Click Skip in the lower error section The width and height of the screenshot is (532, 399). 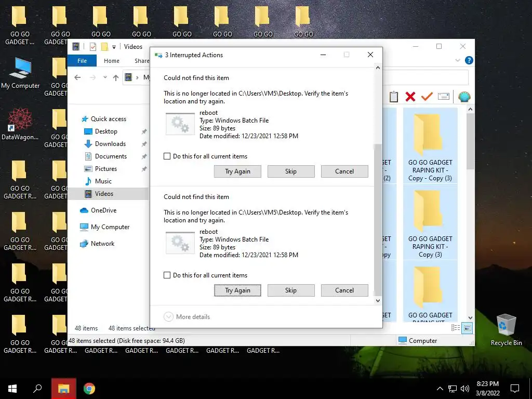click(x=291, y=290)
